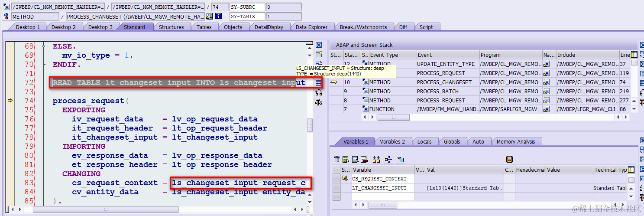This screenshot has height=216, width=644.
Task: Click the binoculars-like icon in Variables toolbar
Action: pos(376,160)
